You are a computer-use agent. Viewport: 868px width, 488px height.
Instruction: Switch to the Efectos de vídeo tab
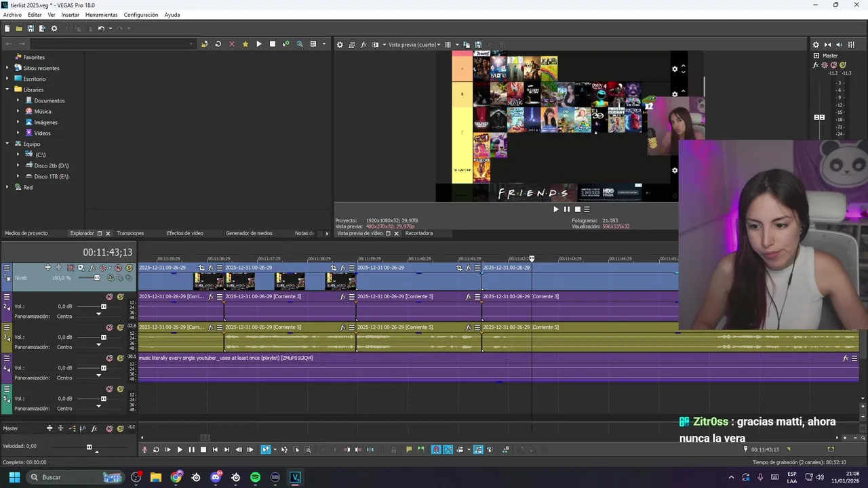coord(184,233)
